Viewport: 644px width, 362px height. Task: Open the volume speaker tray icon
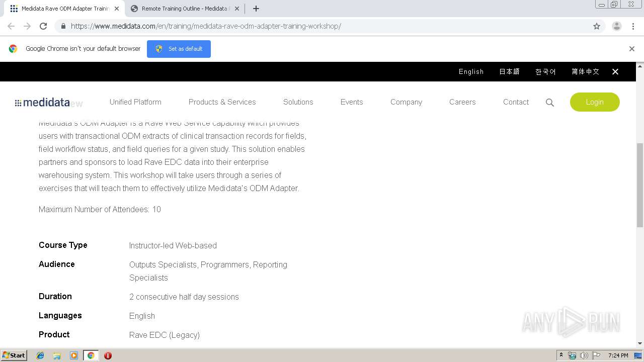click(584, 355)
